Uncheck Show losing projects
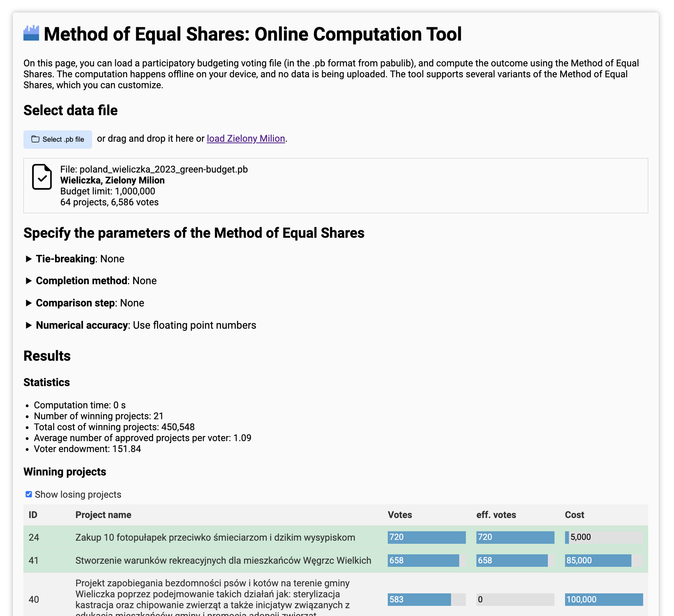This screenshot has height=616, width=674. click(x=28, y=494)
